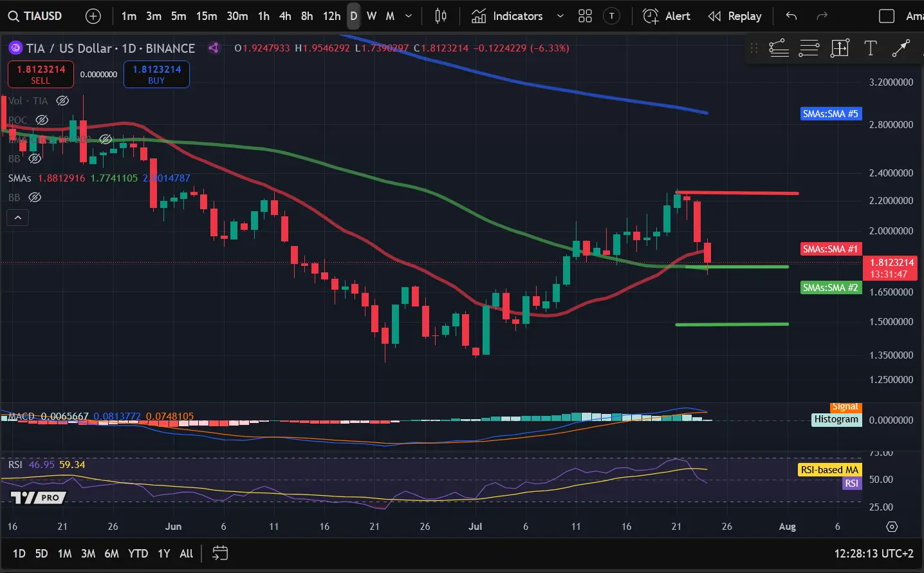Set date range to 6M
The image size is (924, 573).
pyautogui.click(x=112, y=554)
